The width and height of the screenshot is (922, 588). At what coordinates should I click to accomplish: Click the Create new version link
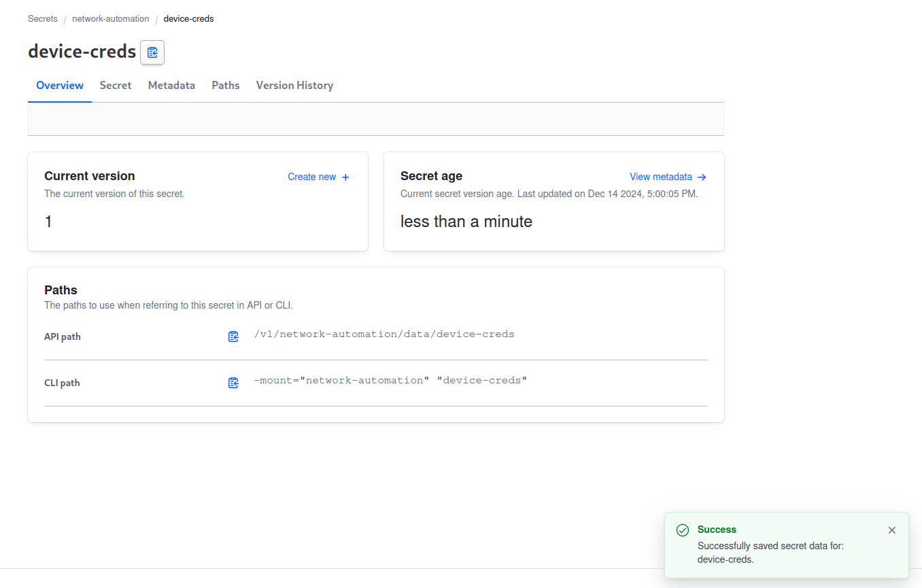point(311,177)
